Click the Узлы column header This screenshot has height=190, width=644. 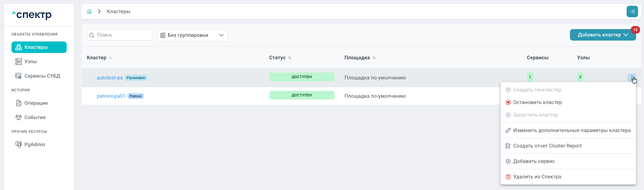583,58
